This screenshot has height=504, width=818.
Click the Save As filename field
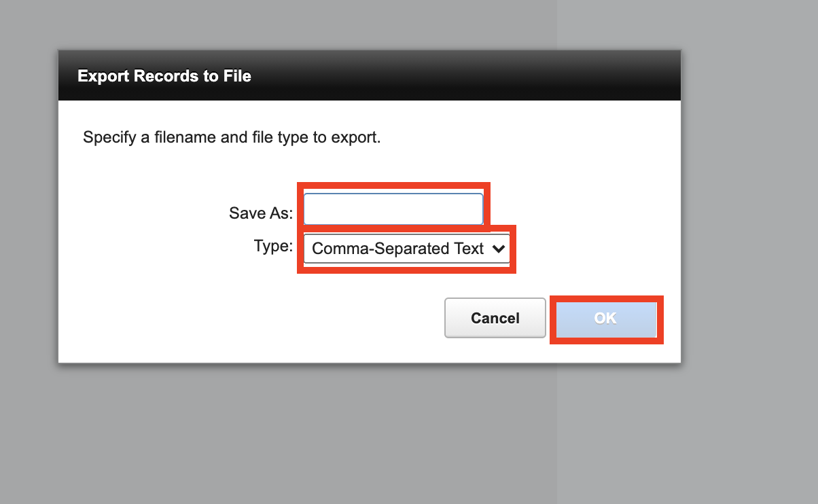tap(393, 209)
